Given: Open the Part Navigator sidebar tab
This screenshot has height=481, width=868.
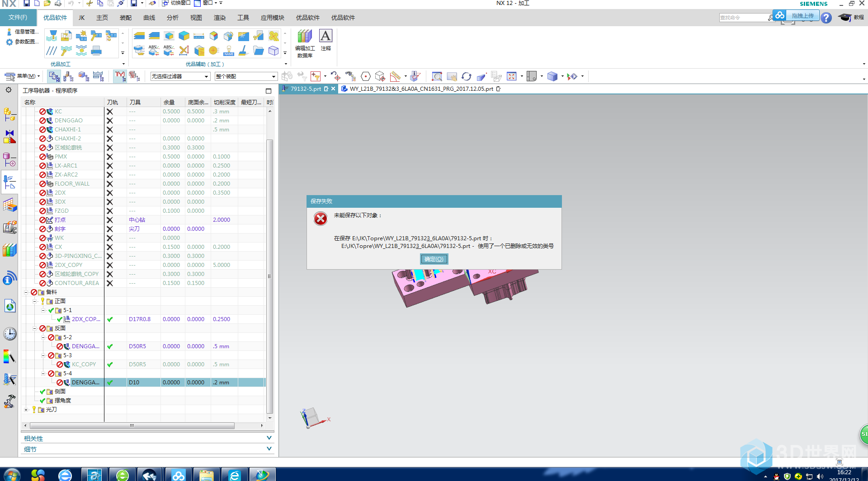Looking at the screenshot, I should pyautogui.click(x=9, y=160).
